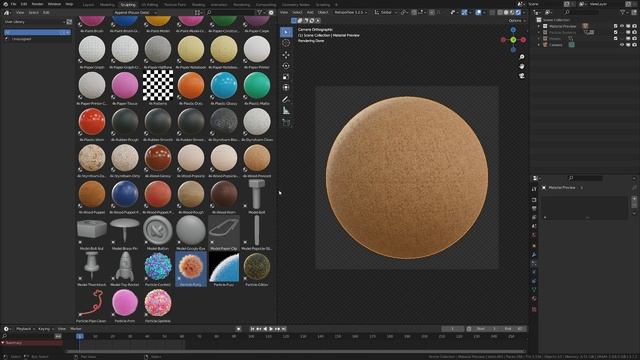640x360 pixels.
Task: Open the Tool properties tab icon
Action: (x=534, y=189)
